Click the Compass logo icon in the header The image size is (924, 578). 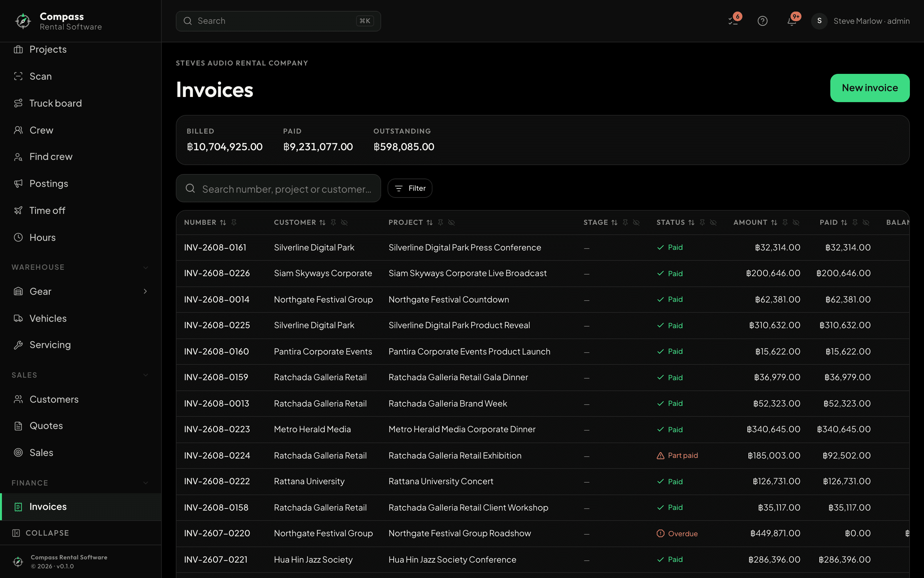click(23, 21)
